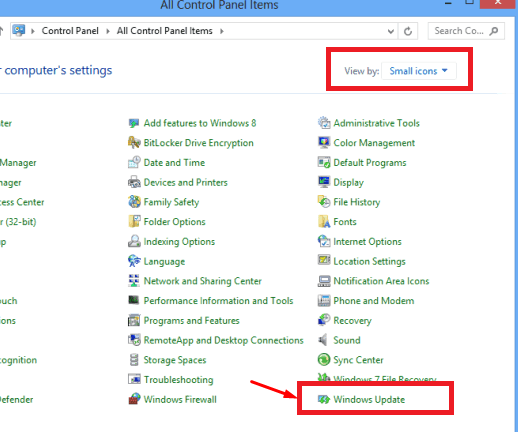Open the Display link

pyautogui.click(x=349, y=183)
